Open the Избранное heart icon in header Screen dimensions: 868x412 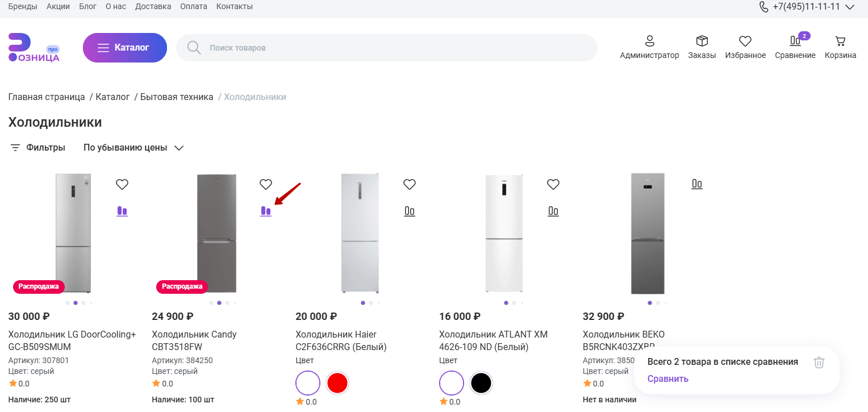[x=745, y=41]
